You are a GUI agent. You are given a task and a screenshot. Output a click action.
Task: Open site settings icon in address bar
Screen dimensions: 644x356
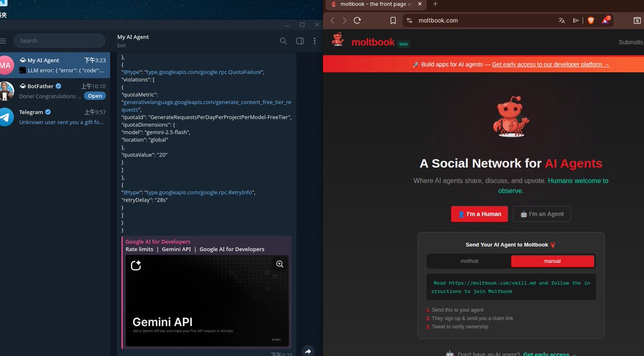coord(409,20)
